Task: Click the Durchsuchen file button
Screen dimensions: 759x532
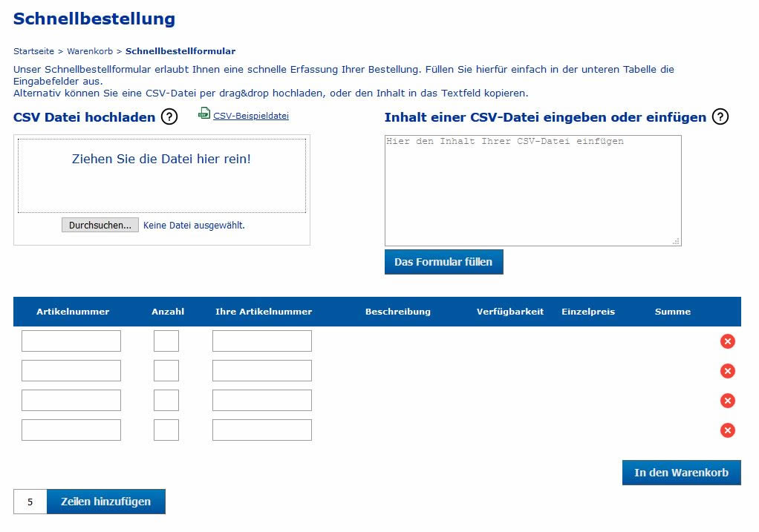Action: 100,225
